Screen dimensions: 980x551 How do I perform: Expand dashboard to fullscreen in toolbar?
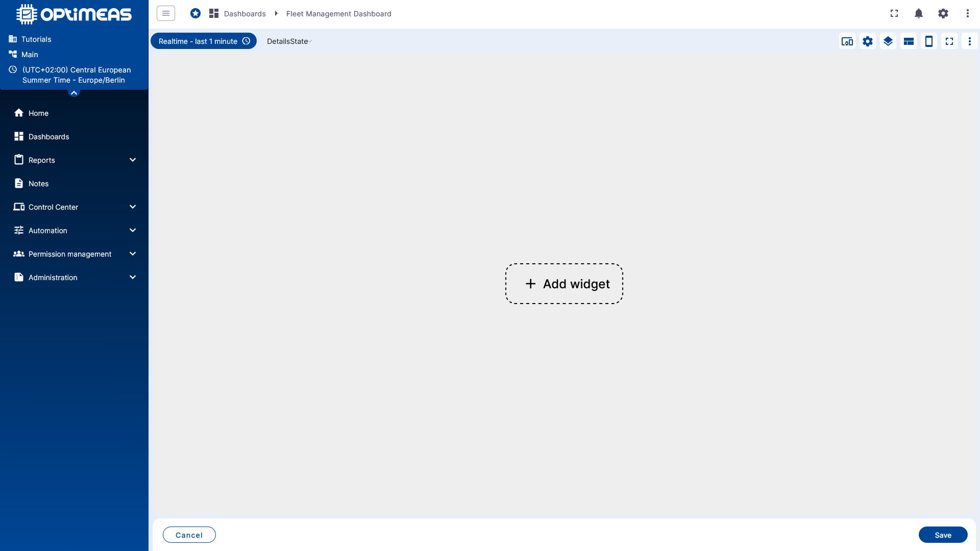pyautogui.click(x=949, y=41)
